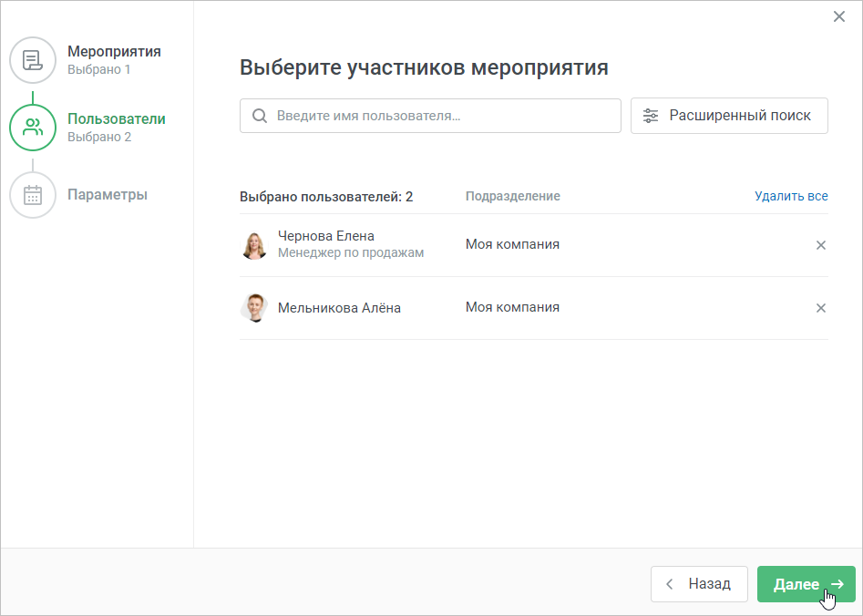Image resolution: width=863 pixels, height=616 pixels.
Task: Click the Выбрано пользователей: 2 label
Action: (326, 197)
